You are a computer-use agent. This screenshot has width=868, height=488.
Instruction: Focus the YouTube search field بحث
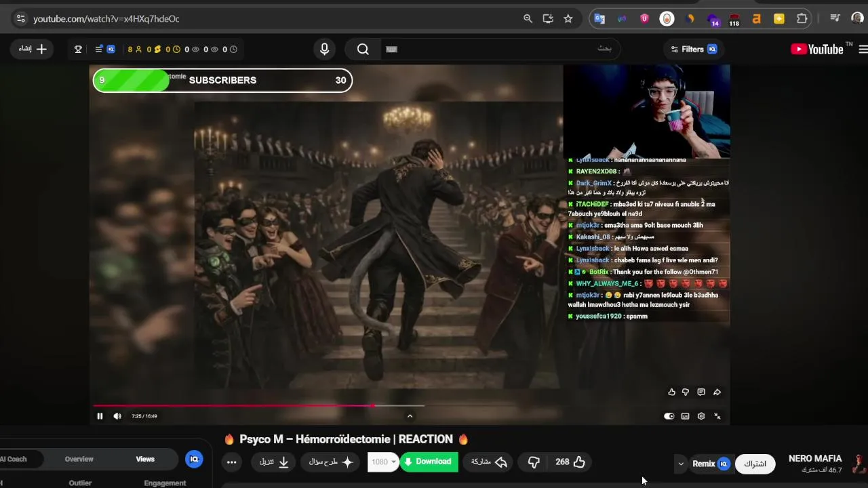point(502,49)
